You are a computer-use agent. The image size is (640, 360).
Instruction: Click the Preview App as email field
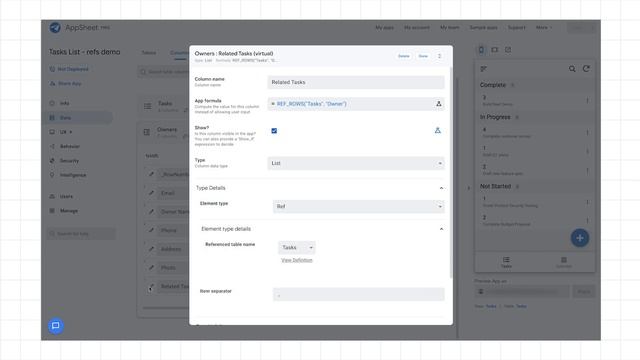coord(522,291)
